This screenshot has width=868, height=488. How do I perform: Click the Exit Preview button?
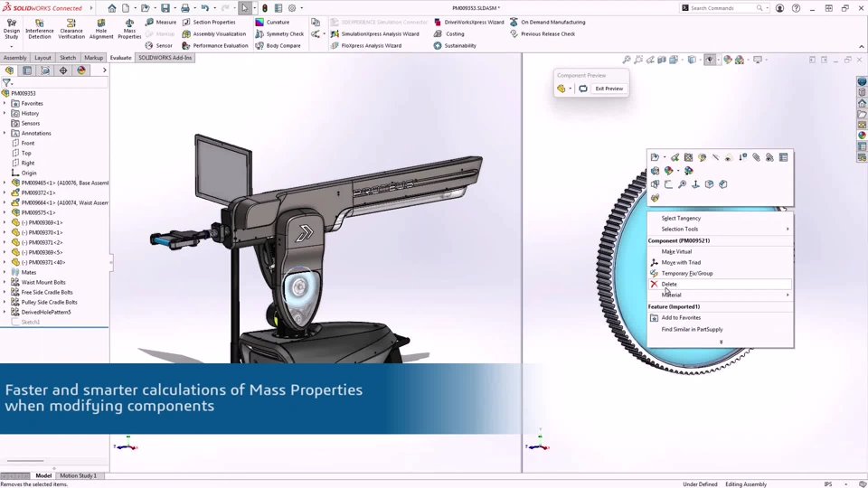(609, 89)
